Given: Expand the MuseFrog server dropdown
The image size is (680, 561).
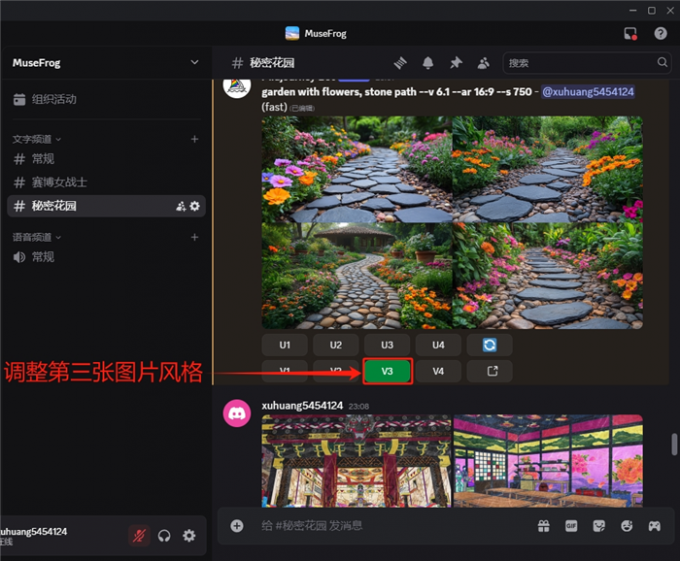Looking at the screenshot, I should [x=195, y=62].
